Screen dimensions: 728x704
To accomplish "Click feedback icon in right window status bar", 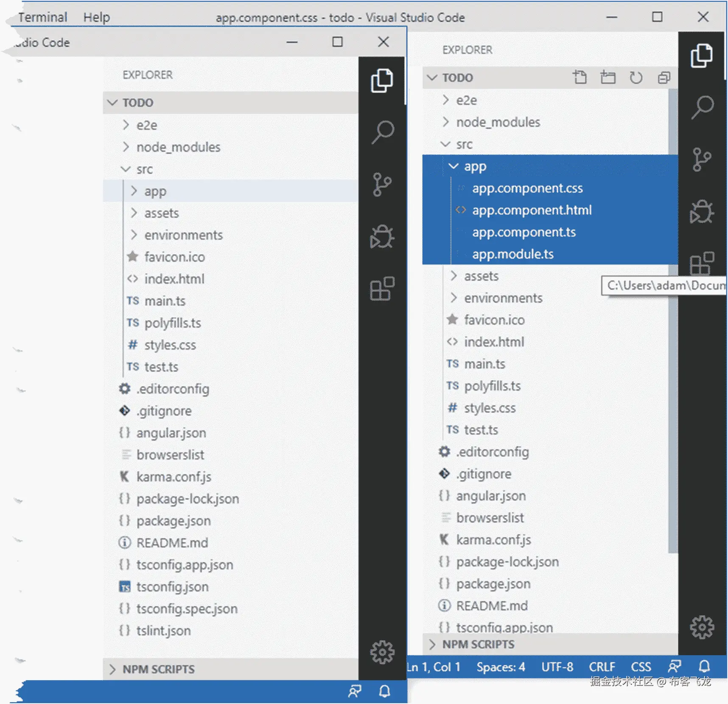I will 674,667.
